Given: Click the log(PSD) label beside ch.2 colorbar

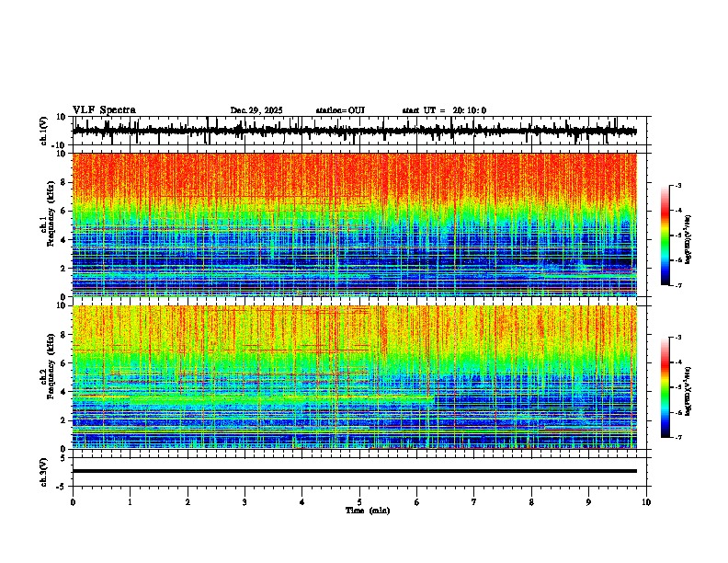Looking at the screenshot, I should [688, 391].
